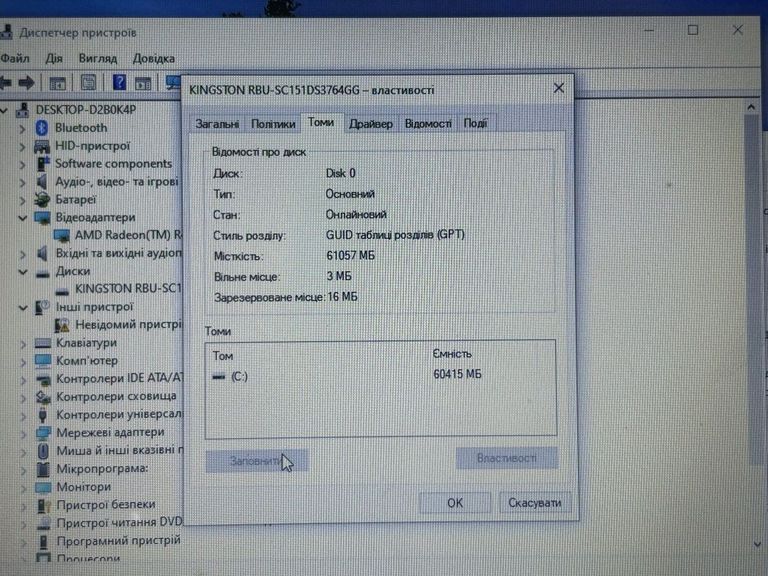Screen dimensions: 768x576
Task: Click the Forward arrow toolbar icon
Action: tap(27, 82)
